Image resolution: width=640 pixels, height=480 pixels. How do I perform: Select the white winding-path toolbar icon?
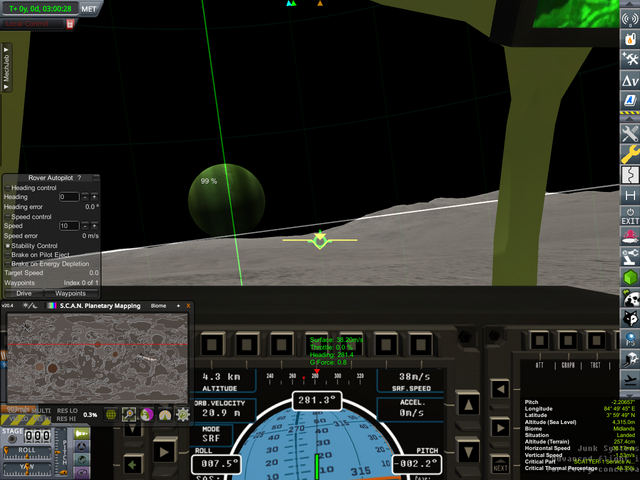630,174
